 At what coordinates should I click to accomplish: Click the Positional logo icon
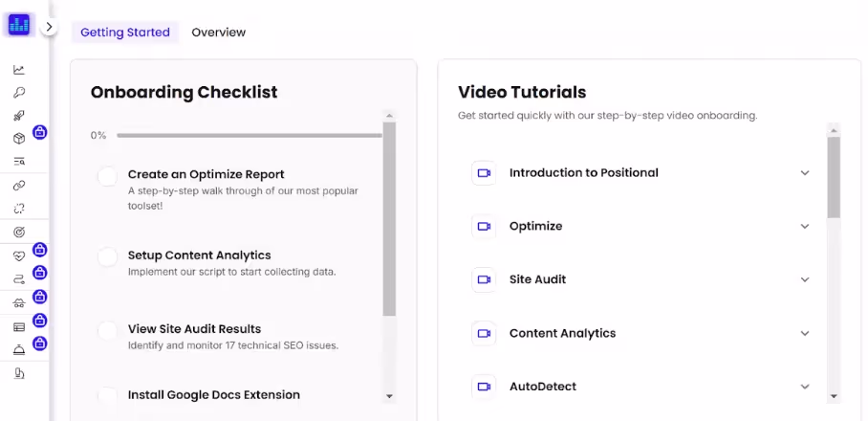[x=19, y=24]
